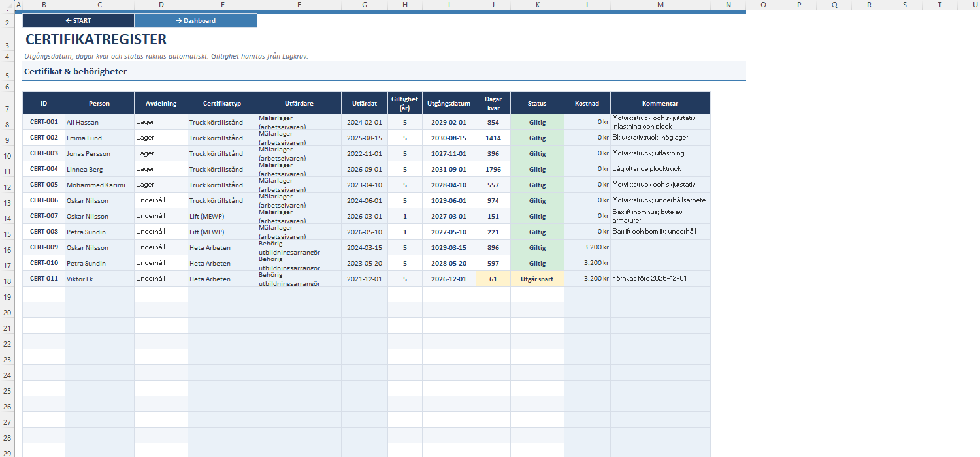Select the "Certifikat & behörigheter" section heading
The image size is (980, 457).
[x=76, y=71]
